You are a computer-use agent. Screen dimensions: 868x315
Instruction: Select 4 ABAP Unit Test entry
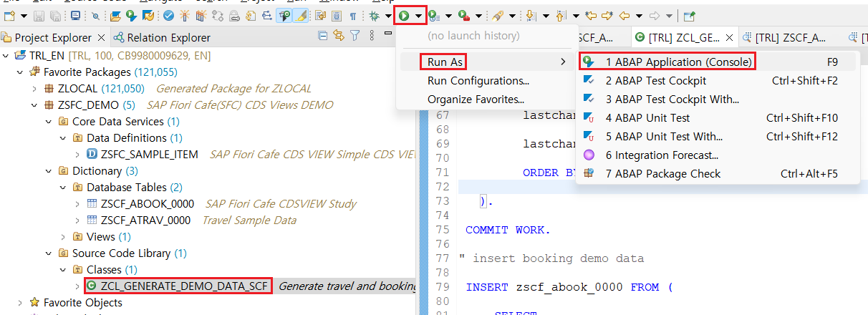718,118
